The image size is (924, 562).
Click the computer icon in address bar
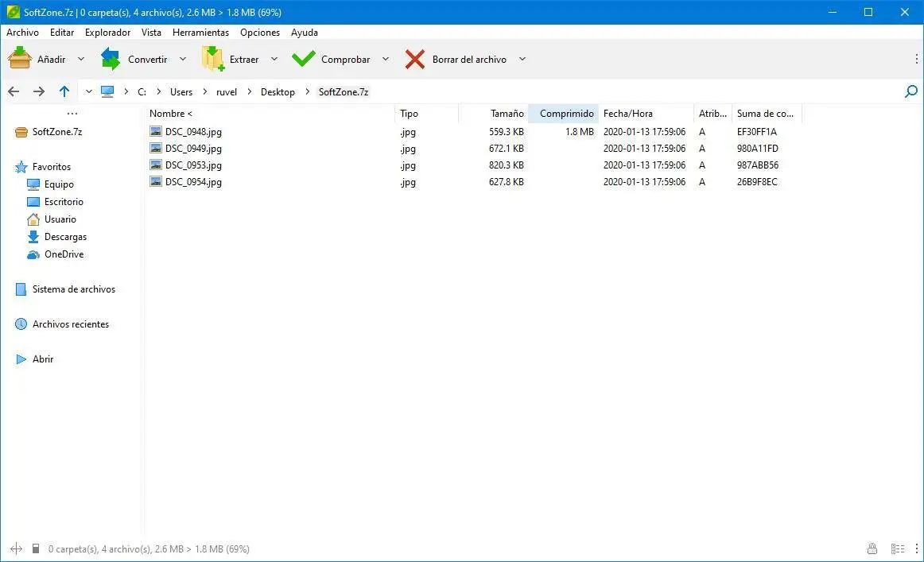tap(107, 91)
